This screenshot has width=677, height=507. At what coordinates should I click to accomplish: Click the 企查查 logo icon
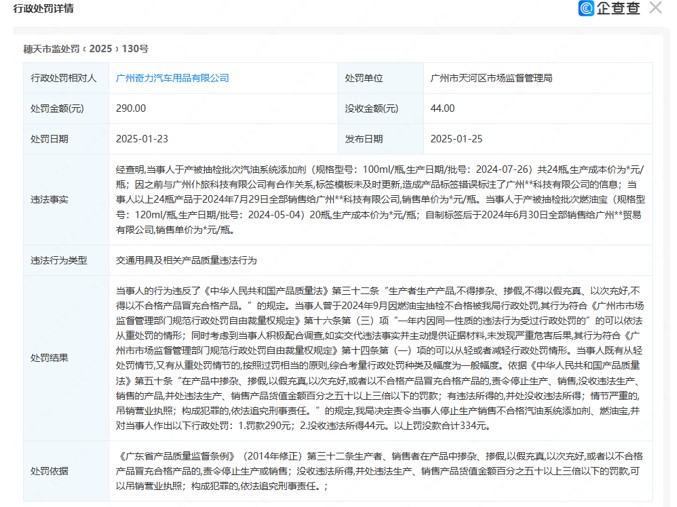click(586, 9)
